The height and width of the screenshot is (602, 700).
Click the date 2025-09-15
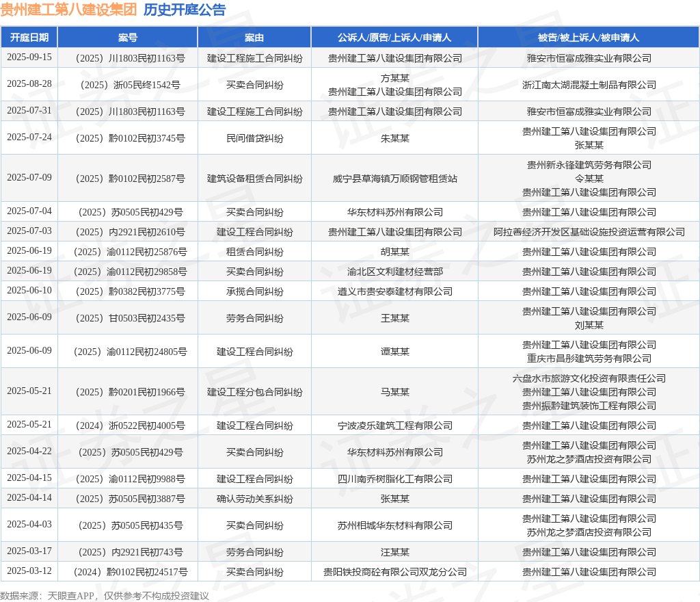[x=29, y=57]
